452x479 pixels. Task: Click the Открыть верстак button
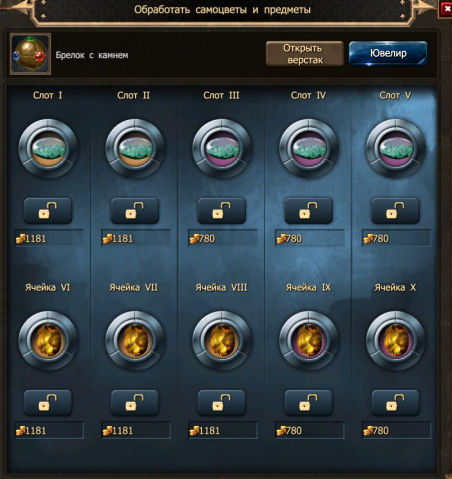[305, 54]
